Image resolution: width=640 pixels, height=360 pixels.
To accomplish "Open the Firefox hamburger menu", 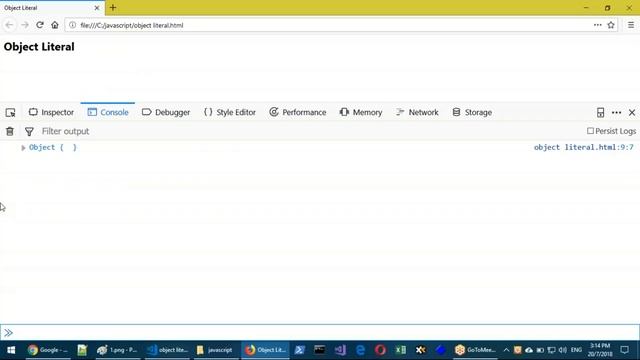I will click(631, 25).
